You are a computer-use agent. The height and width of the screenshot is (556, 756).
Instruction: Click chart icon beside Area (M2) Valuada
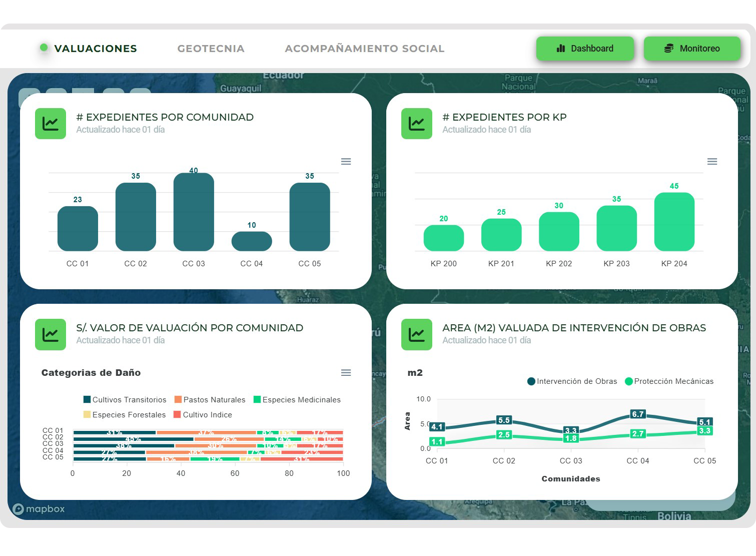[417, 334]
